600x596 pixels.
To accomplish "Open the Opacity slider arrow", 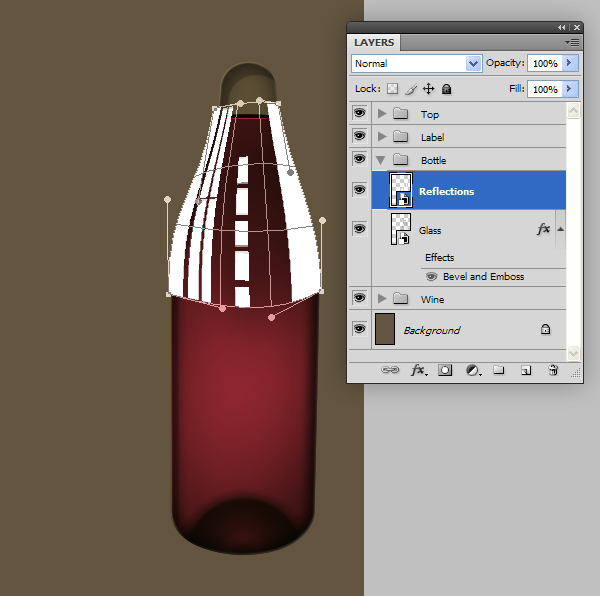I will [570, 63].
